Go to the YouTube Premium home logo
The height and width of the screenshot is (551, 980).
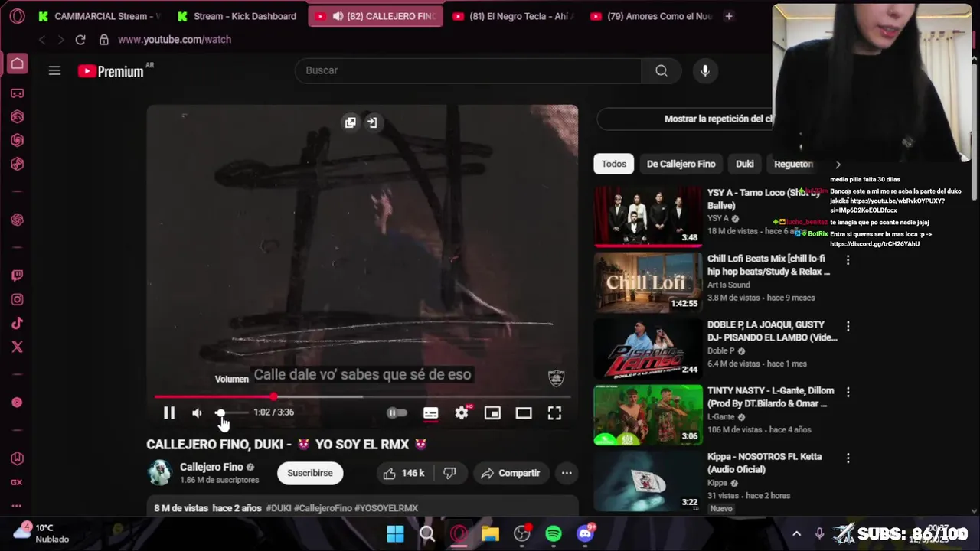[x=111, y=71]
